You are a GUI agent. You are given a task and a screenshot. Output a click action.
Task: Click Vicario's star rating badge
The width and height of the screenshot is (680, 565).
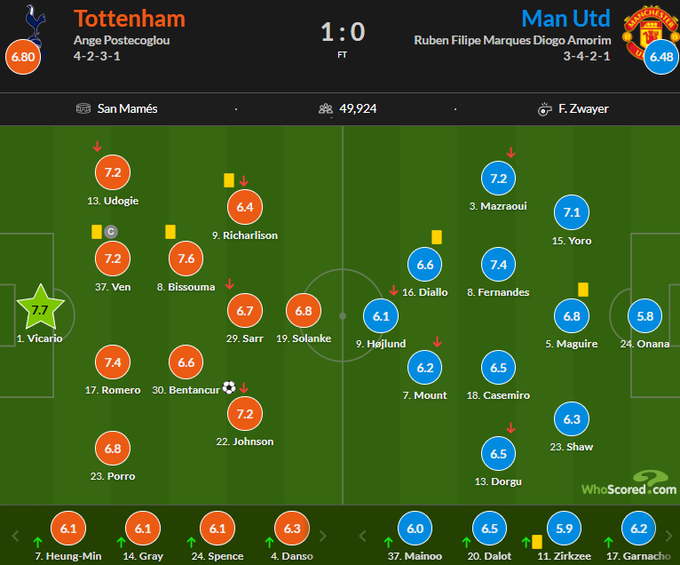pyautogui.click(x=40, y=310)
